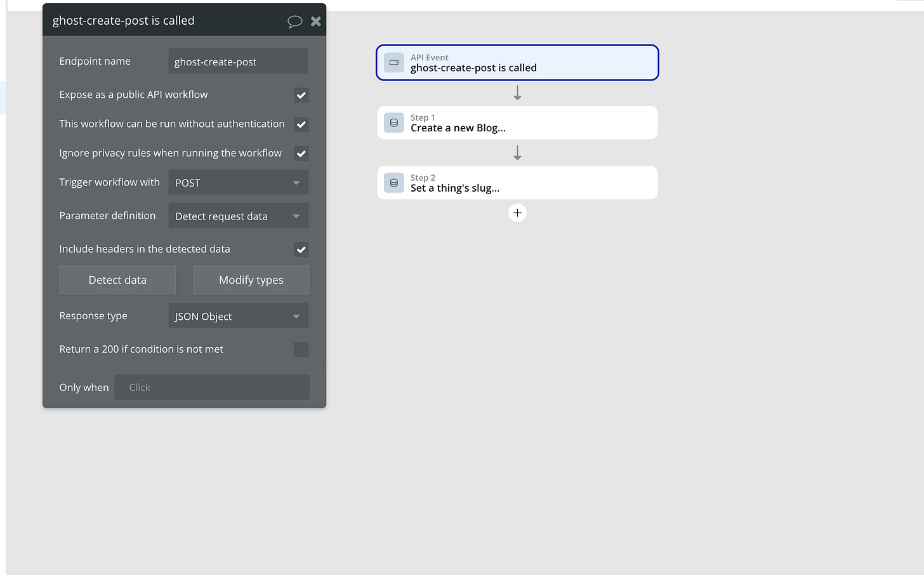Click the Parameter definition label
This screenshot has width=924, height=575.
point(107,216)
